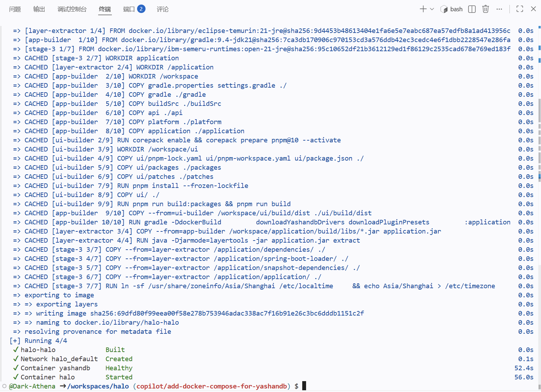Switch to the 评论 tab
Viewport: 541px width, 392px height.
click(162, 9)
